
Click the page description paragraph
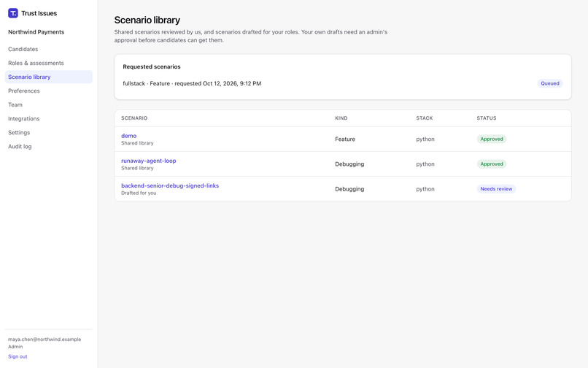tap(251, 36)
